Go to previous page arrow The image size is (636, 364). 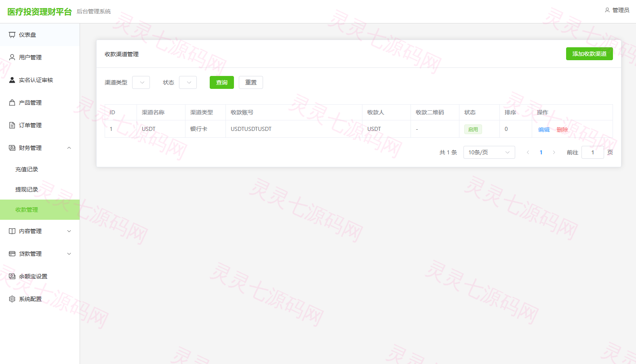(528, 152)
